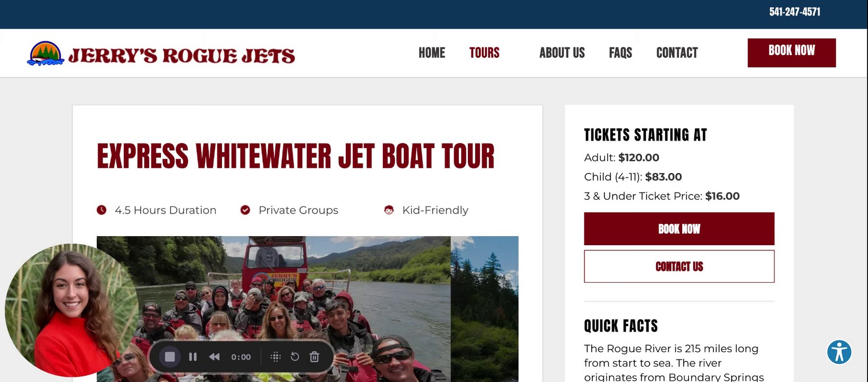This screenshot has width=868, height=382.
Task: Click the dotted blur effects icon
Action: pyautogui.click(x=275, y=357)
